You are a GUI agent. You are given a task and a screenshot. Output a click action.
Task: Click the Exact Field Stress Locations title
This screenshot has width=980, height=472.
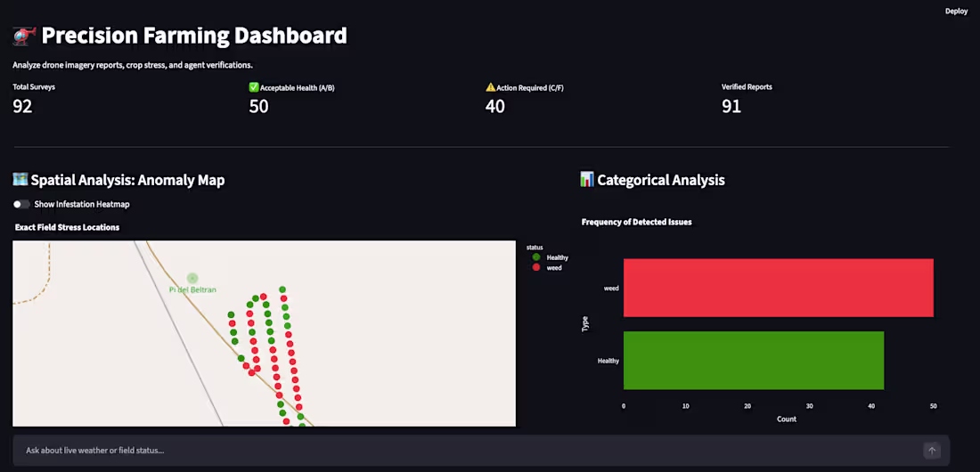[67, 228]
